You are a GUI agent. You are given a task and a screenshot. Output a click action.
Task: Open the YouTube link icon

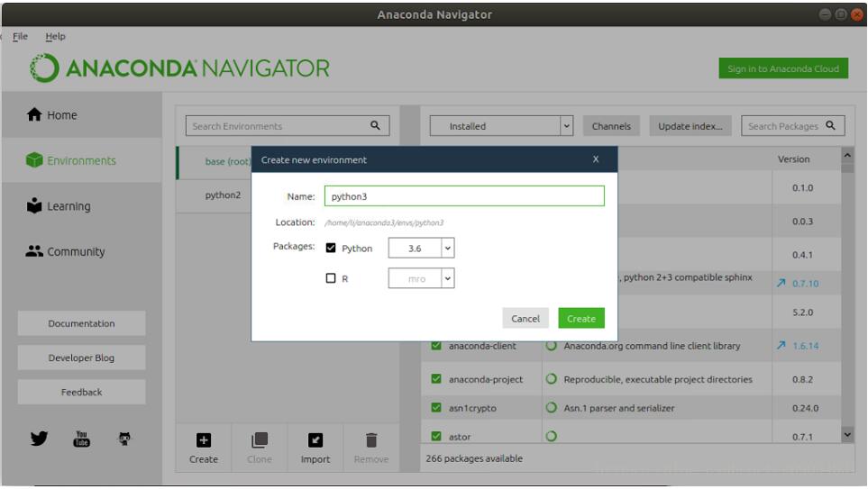(81, 439)
